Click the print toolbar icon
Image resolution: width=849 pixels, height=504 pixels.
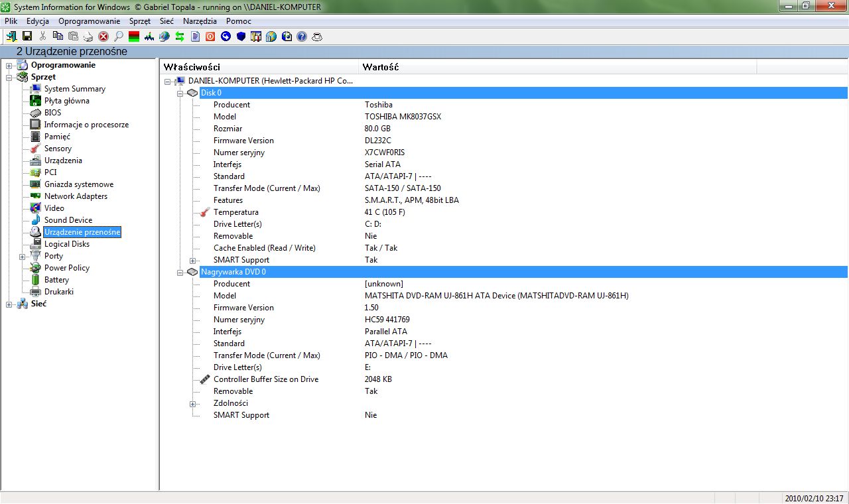(x=88, y=36)
